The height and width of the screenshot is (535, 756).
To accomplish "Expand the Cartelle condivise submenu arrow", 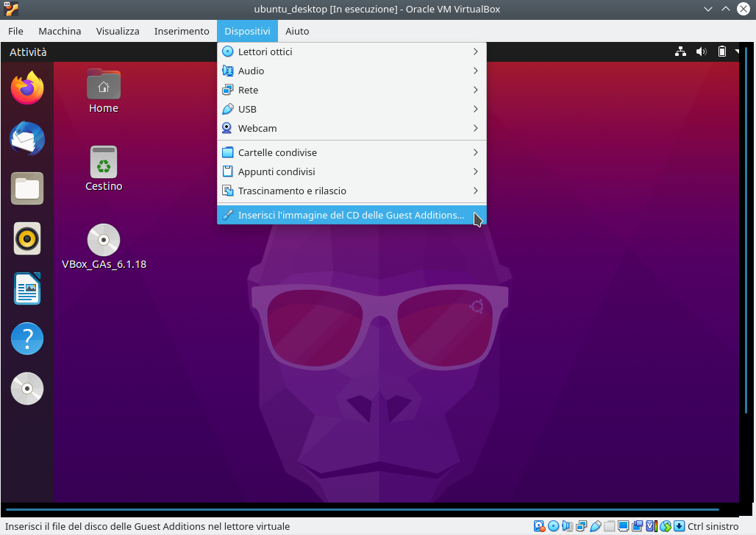I will [475, 152].
